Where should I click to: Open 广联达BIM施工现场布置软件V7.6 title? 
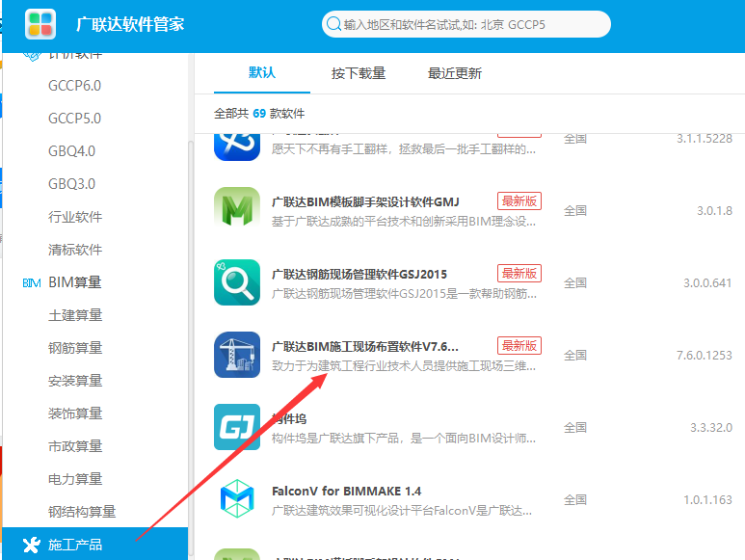[365, 346]
